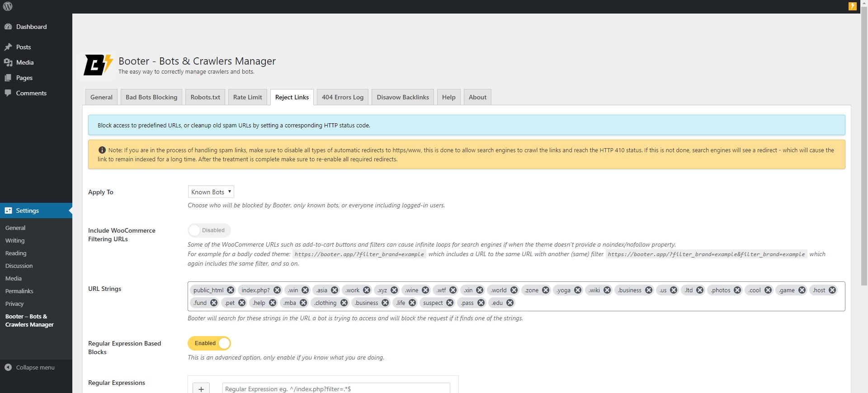Select the Reject Links tab
This screenshot has width=868, height=393.
[x=292, y=97]
